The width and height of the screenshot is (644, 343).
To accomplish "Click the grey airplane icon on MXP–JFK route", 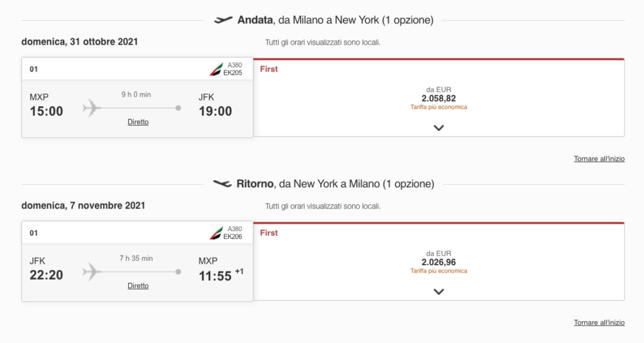I will pos(92,108).
